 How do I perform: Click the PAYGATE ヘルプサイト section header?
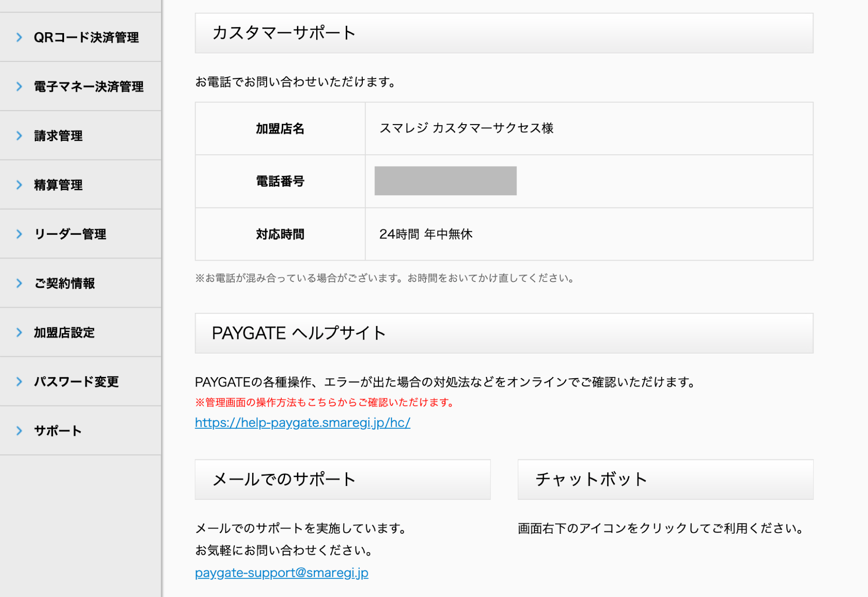coord(504,333)
